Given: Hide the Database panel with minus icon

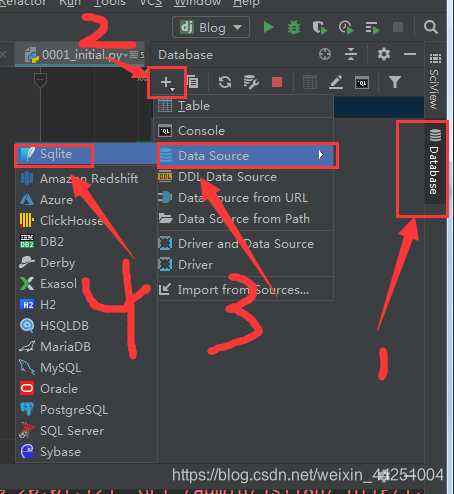Looking at the screenshot, I should pyautogui.click(x=410, y=54).
